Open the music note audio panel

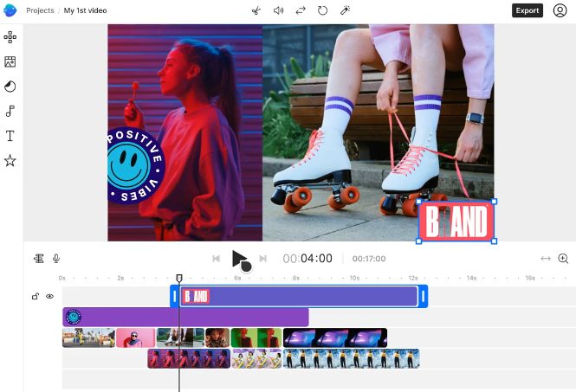[10, 112]
